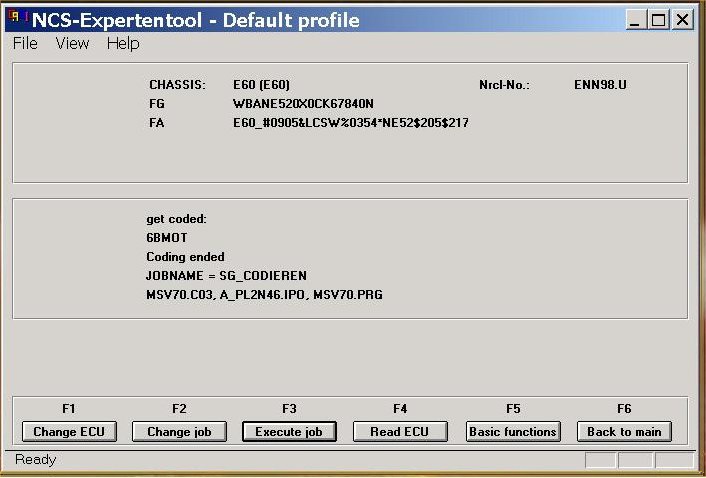Click the F4 label above Read ECU

coord(400,409)
